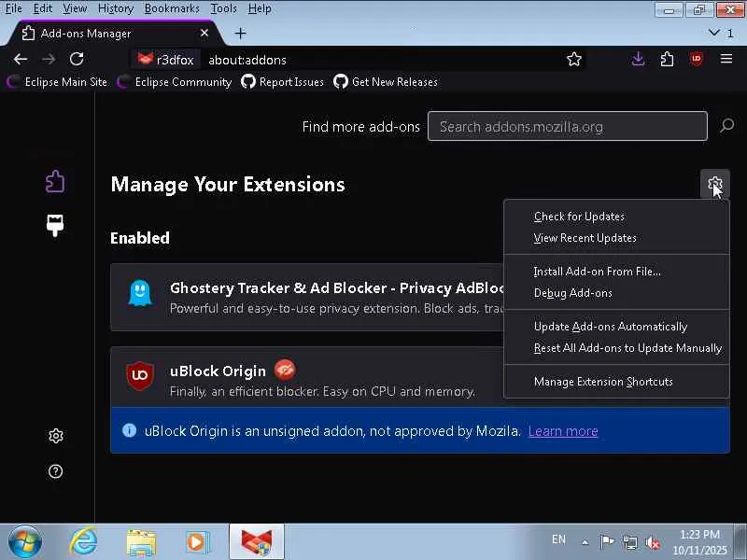Click the Ghostery ghost icon
The height and width of the screenshot is (560, 747).
(x=139, y=293)
